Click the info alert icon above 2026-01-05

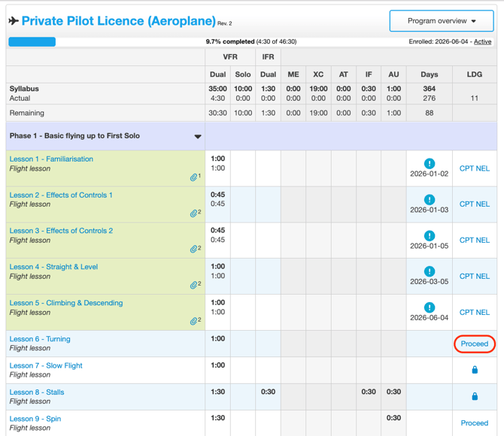(430, 235)
